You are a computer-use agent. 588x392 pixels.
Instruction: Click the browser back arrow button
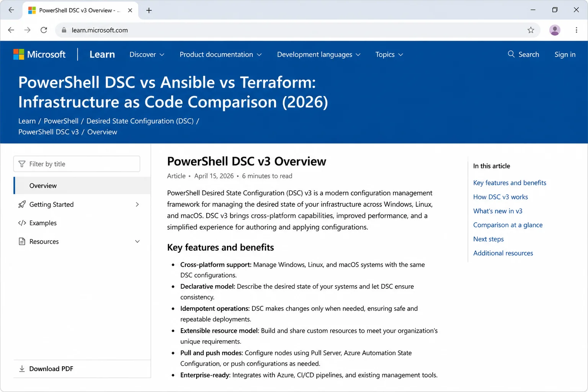(11, 30)
